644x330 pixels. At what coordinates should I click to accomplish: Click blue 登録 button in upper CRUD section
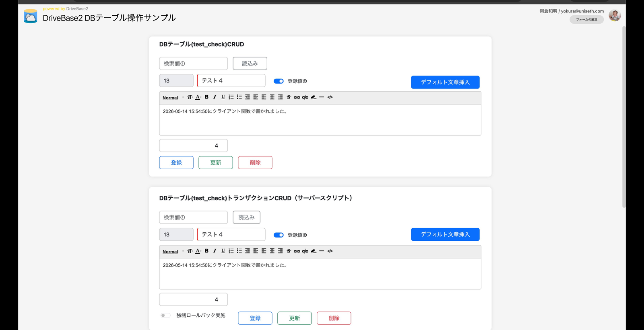176,163
